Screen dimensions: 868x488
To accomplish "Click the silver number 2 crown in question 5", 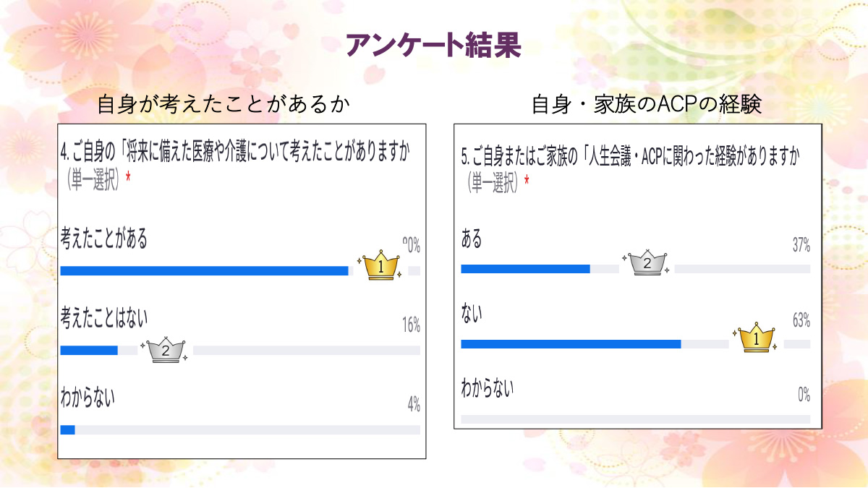I will 647,264.
